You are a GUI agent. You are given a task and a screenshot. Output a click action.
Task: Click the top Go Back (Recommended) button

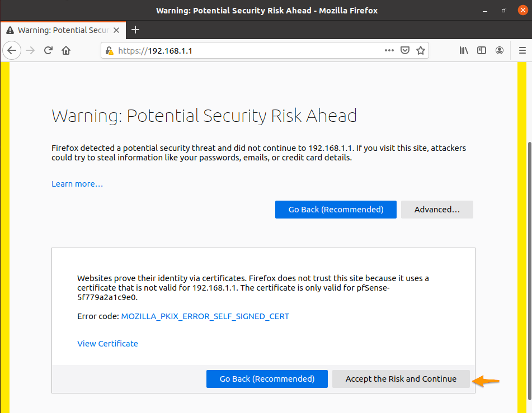coord(336,210)
